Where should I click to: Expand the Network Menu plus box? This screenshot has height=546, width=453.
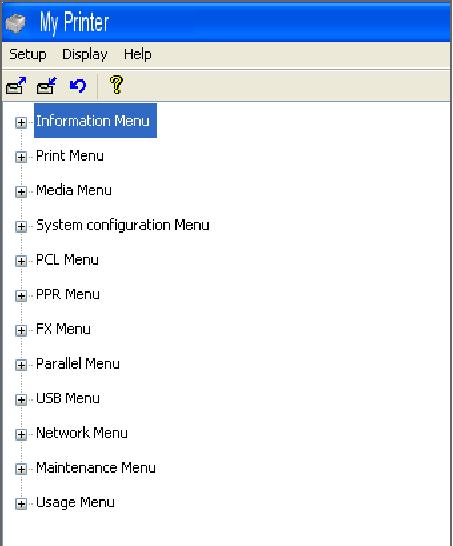pyautogui.click(x=21, y=434)
